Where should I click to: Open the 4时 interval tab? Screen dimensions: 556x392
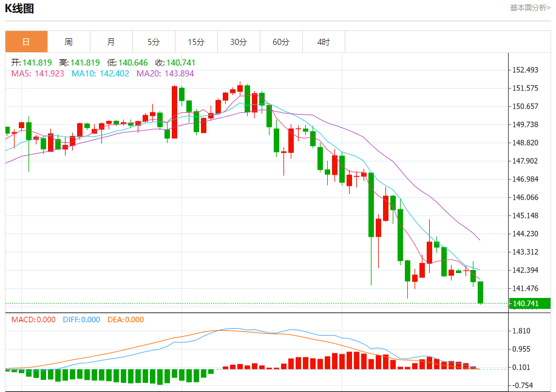[x=324, y=42]
